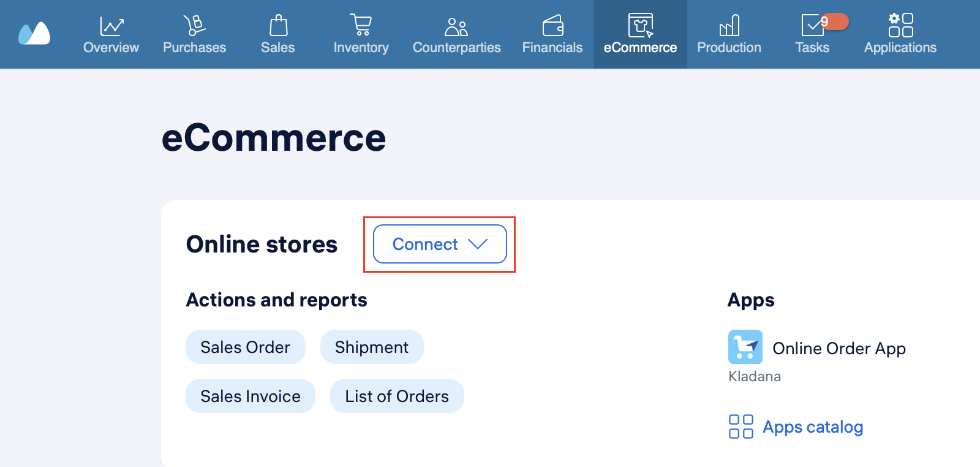This screenshot has width=980, height=467.
Task: Click the Online stores heading
Action: (262, 244)
